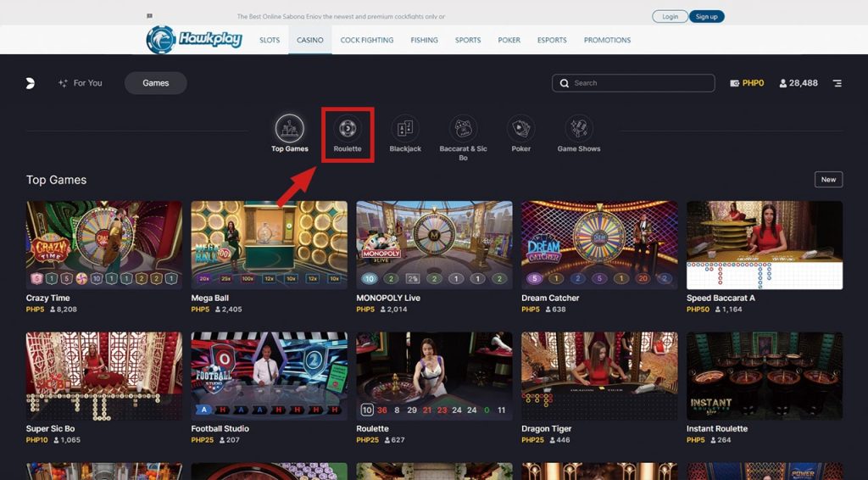Click the search magnifier icon
Image resolution: width=868 pixels, height=480 pixels.
click(x=564, y=83)
